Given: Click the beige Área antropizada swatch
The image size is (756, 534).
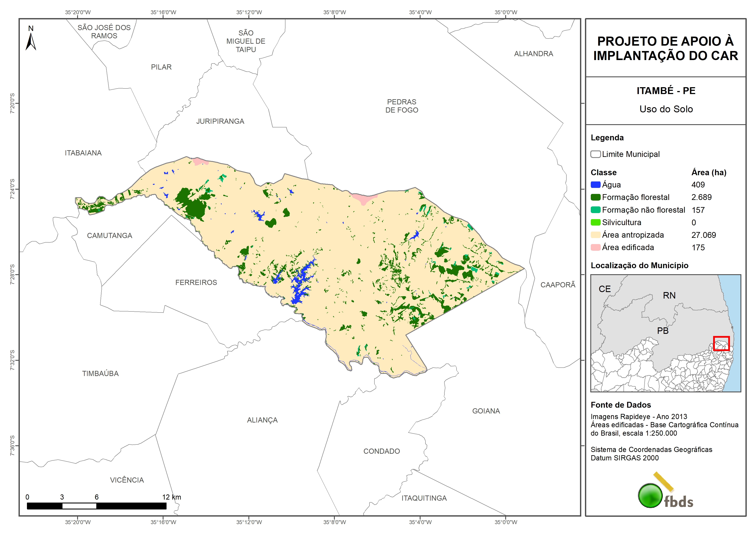Looking at the screenshot, I should pos(595,235).
